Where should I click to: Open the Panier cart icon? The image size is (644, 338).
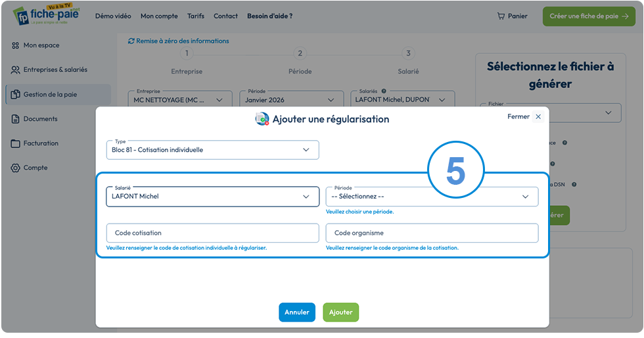point(501,16)
